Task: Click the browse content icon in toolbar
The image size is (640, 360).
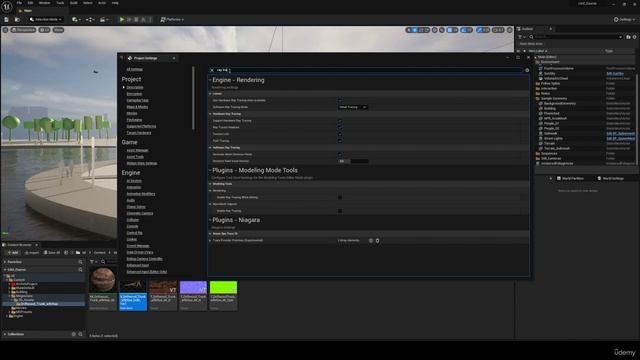Action: [x=17, y=20]
